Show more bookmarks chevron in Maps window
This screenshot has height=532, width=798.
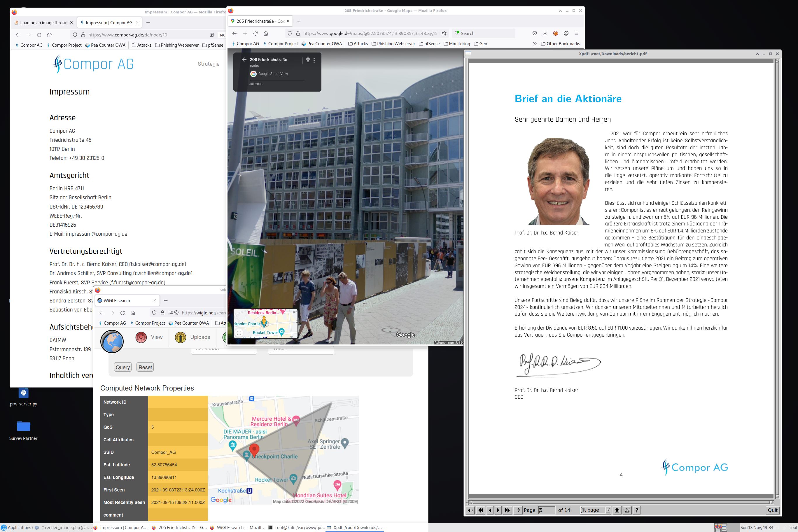[x=535, y=44]
